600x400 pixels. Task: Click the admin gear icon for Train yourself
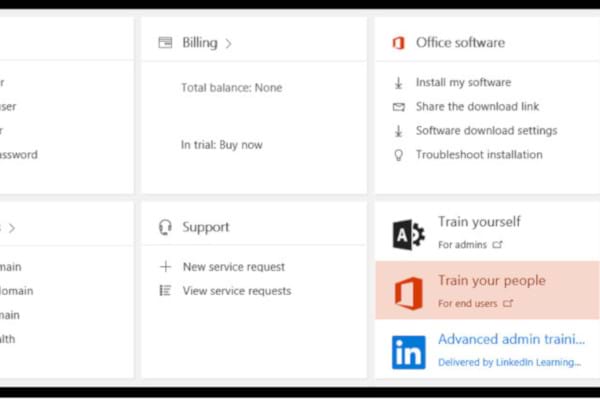point(408,235)
